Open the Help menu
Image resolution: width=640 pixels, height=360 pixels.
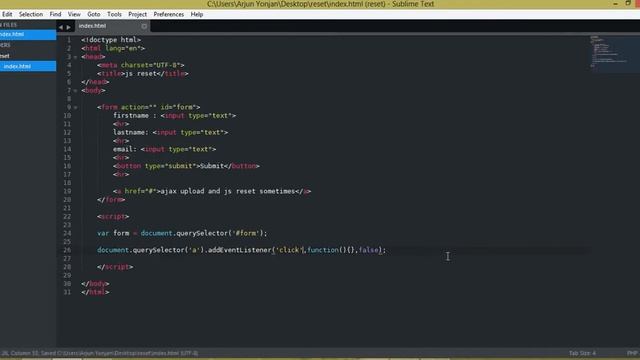197,14
